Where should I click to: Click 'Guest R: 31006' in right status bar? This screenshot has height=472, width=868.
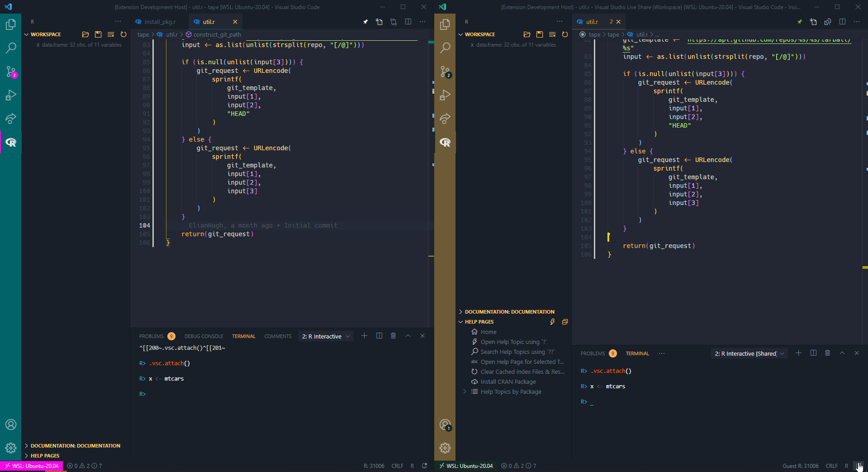click(x=800, y=466)
